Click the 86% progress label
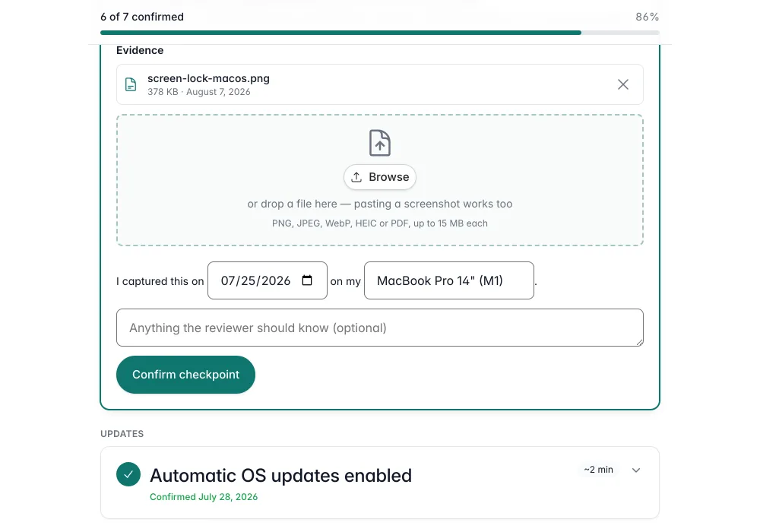 [647, 17]
